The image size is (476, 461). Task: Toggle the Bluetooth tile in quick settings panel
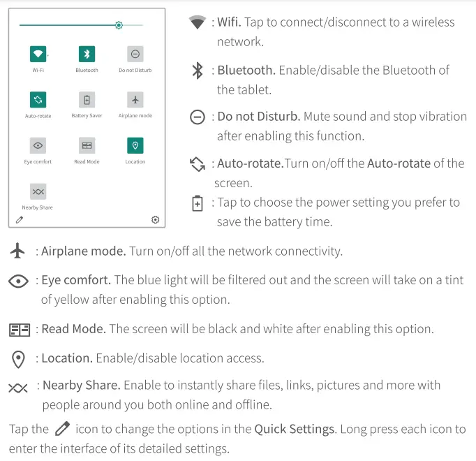(x=87, y=54)
